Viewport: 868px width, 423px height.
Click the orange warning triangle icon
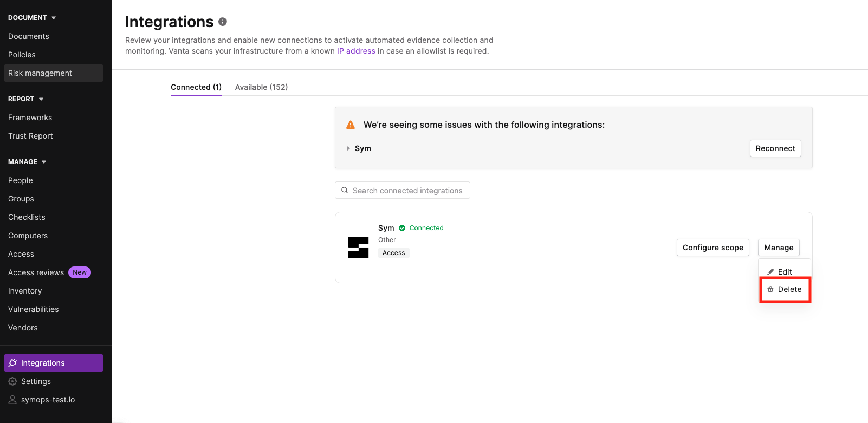pos(351,125)
